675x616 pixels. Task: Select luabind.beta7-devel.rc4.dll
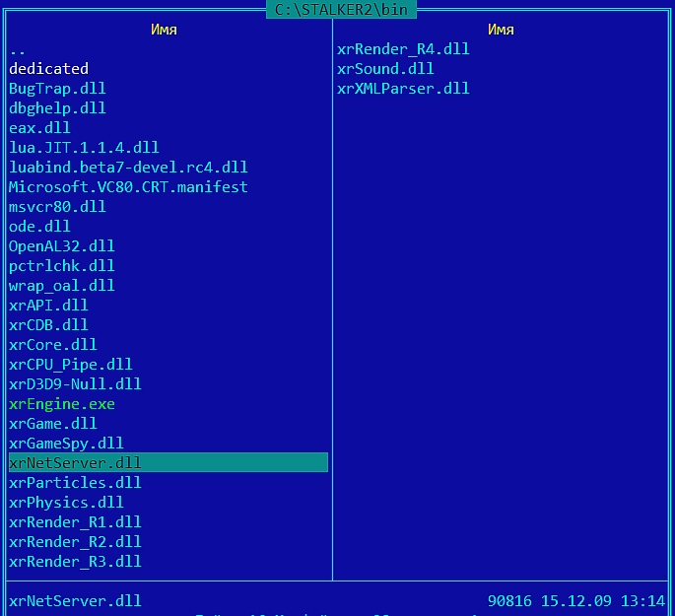click(x=128, y=168)
